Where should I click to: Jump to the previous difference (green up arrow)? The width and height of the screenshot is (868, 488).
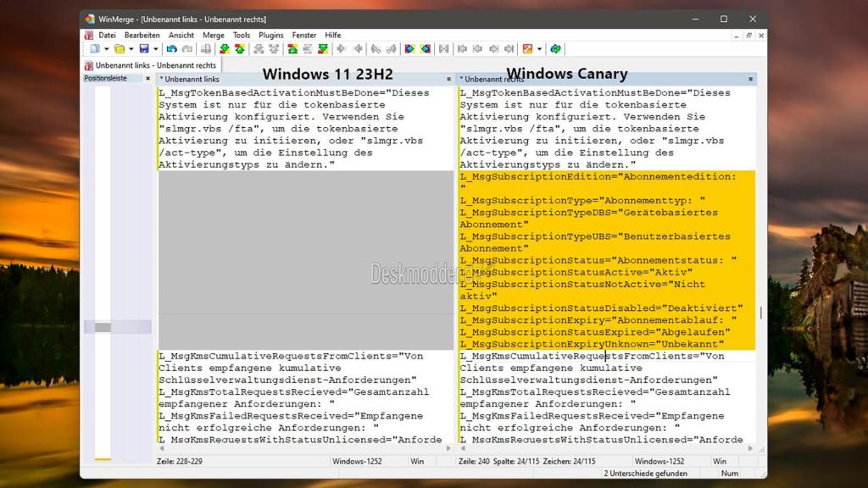coord(240,48)
